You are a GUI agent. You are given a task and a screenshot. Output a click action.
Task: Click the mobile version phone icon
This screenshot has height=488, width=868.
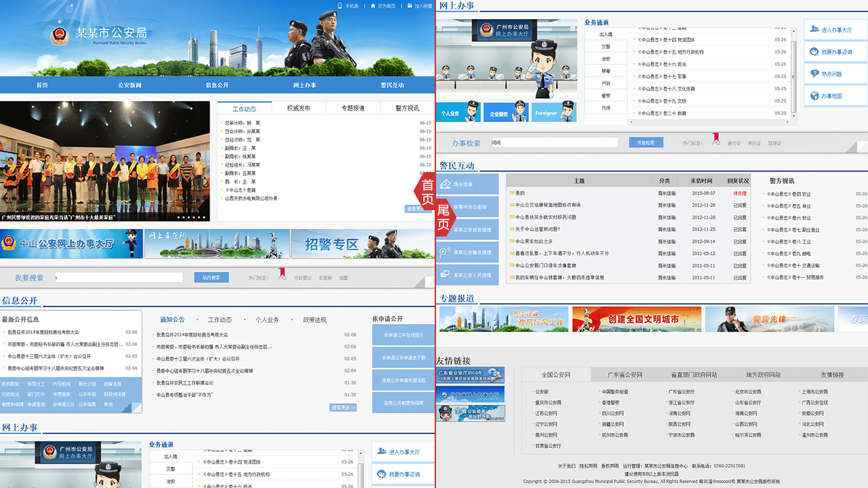340,6
